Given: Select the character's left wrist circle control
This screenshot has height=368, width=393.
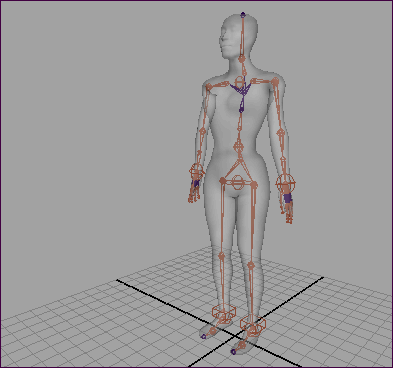Looking at the screenshot, I should [x=286, y=183].
